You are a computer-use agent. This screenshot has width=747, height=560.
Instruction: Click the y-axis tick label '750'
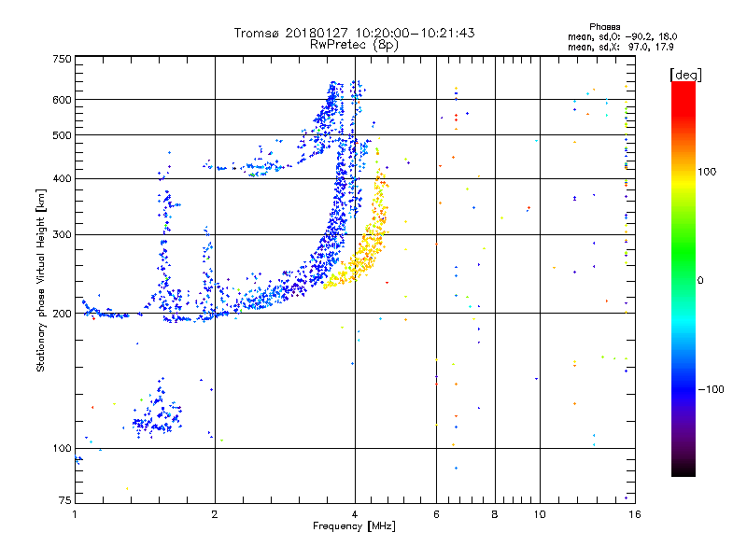click(62, 59)
